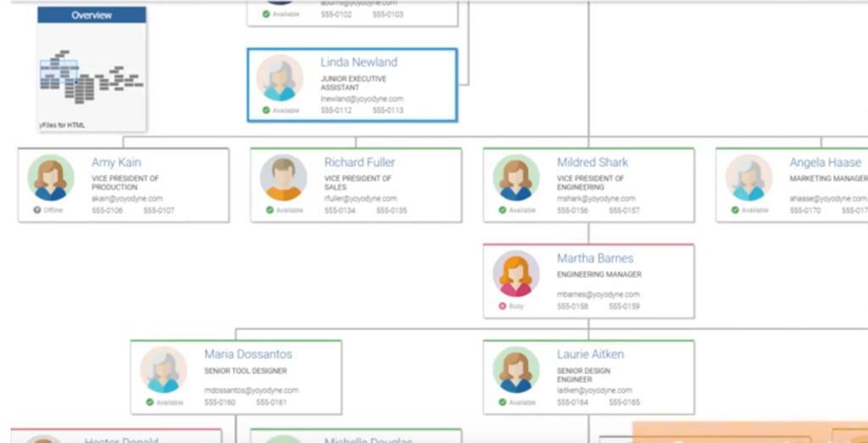Click phone number 555-0103 on the top card
The width and height of the screenshot is (868, 443).
pyautogui.click(x=387, y=14)
